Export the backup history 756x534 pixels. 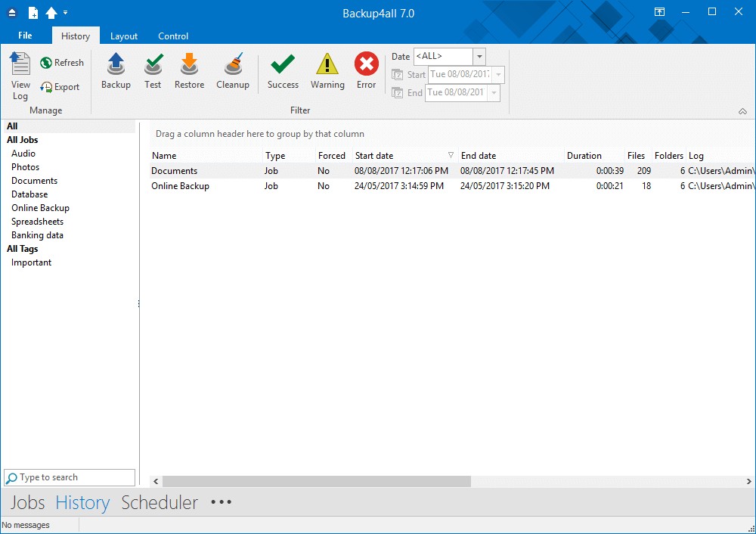coord(60,87)
